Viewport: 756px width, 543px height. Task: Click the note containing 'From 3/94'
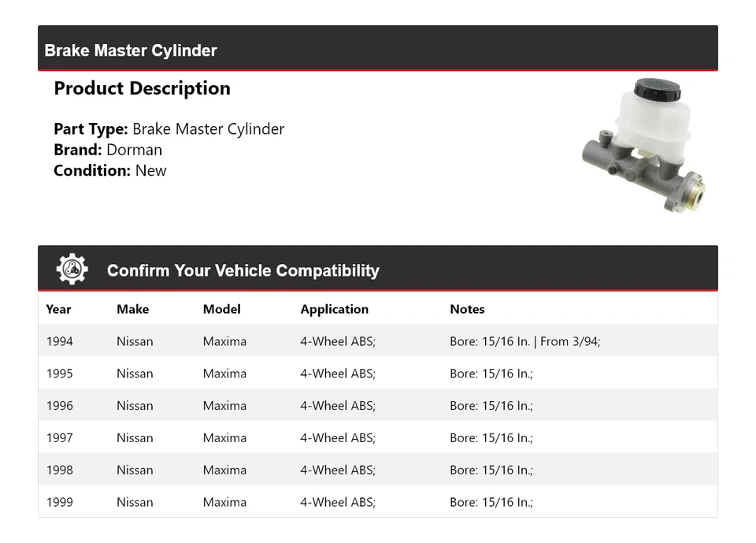[524, 341]
